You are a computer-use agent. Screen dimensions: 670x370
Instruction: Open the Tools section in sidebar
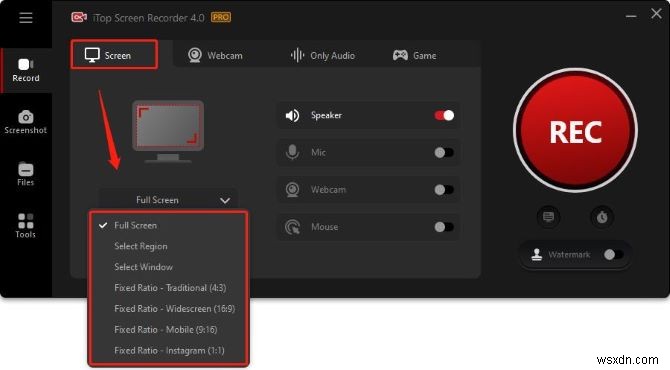click(26, 226)
